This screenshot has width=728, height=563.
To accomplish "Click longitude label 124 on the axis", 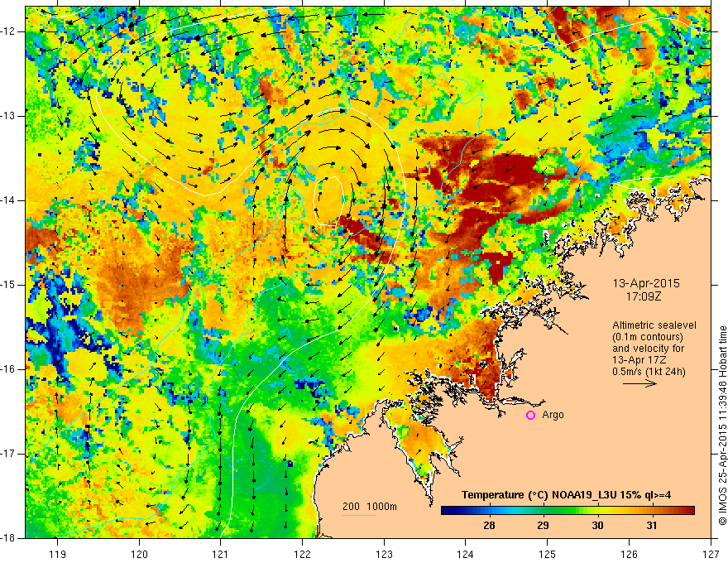I will click(x=466, y=554).
